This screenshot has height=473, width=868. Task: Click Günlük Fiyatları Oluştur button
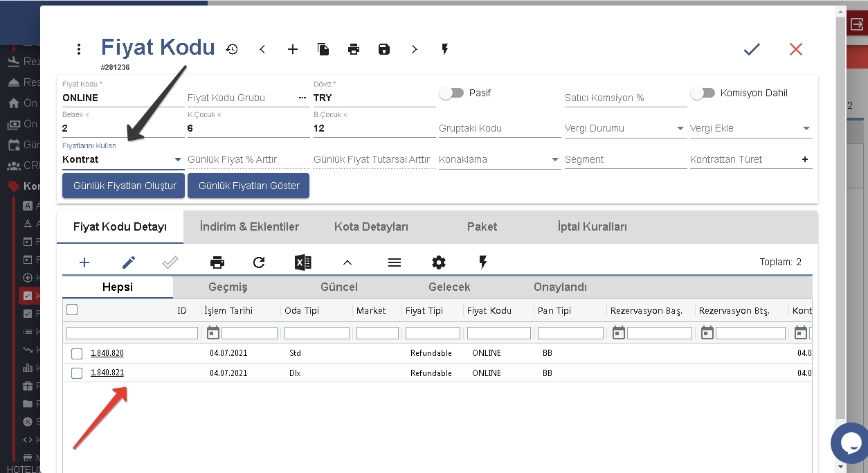pyautogui.click(x=124, y=186)
